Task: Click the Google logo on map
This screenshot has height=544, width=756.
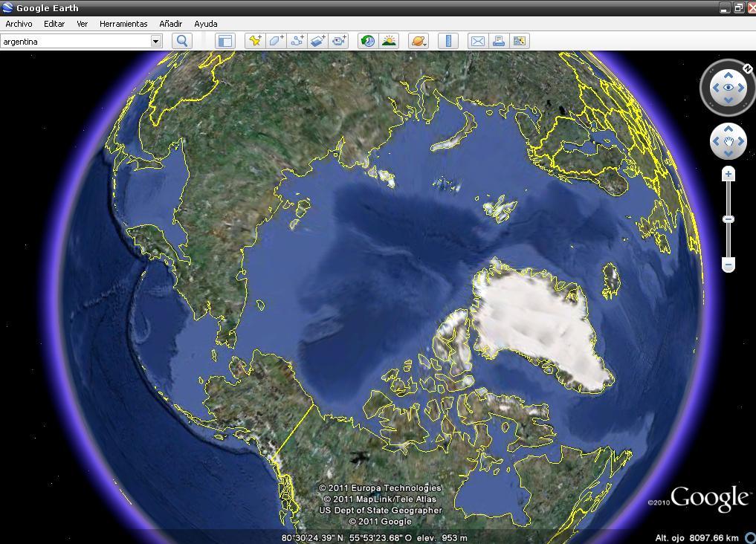Action: (711, 499)
